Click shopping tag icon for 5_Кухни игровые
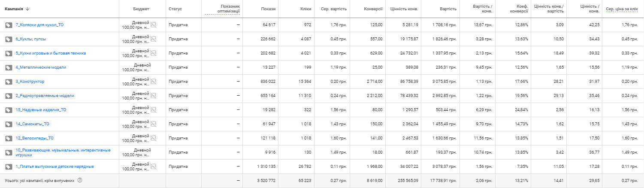This screenshot has height=188, width=644. [x=8, y=53]
